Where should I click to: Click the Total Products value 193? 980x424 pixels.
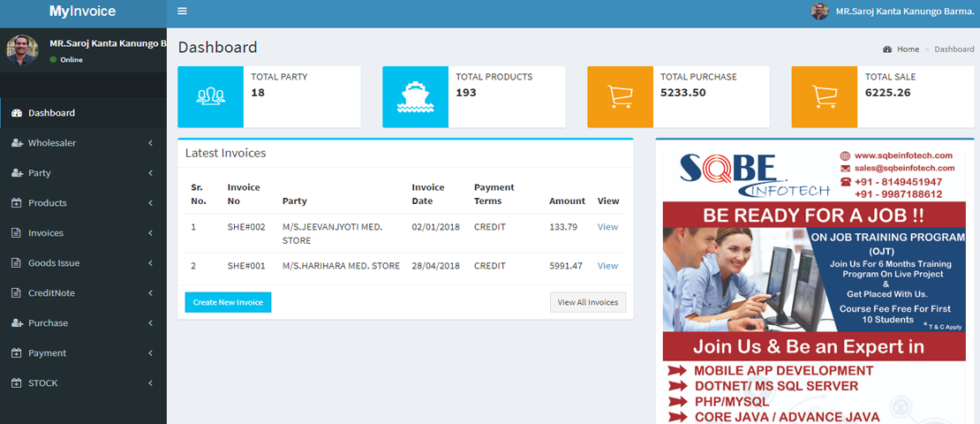[465, 93]
